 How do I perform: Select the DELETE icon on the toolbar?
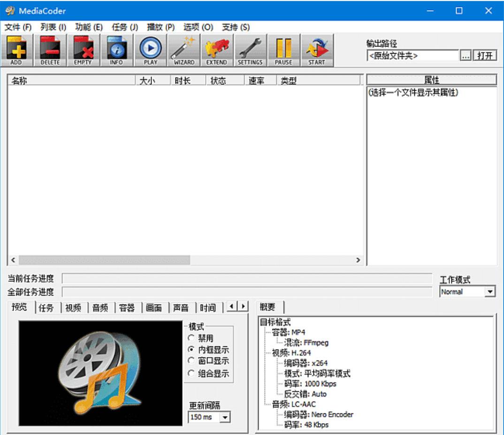[x=50, y=49]
